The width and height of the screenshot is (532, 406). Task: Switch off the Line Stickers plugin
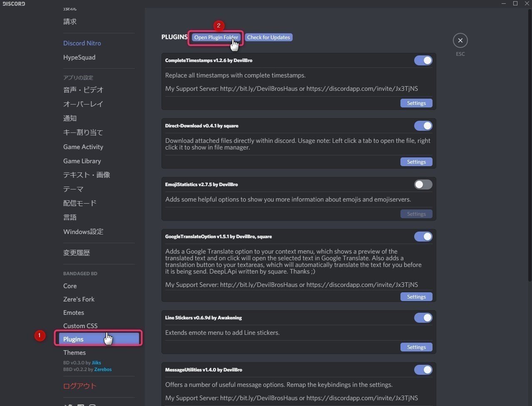423,318
